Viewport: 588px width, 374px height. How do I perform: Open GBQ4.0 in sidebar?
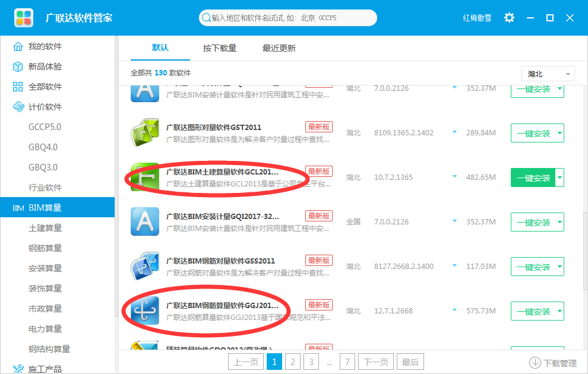pyautogui.click(x=43, y=147)
